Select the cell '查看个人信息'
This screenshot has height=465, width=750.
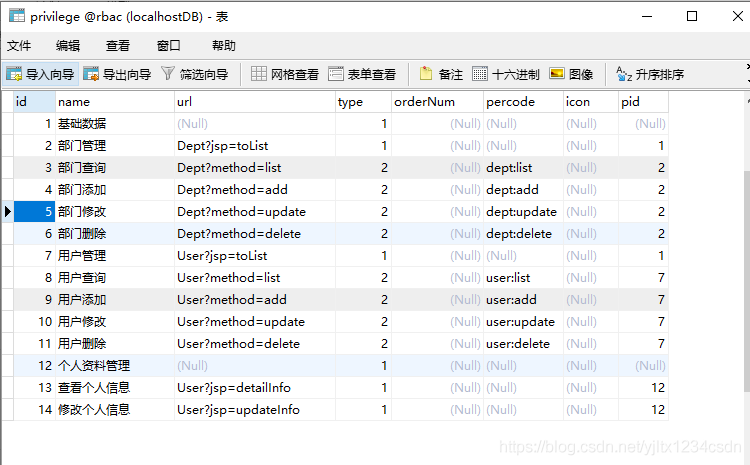(115, 388)
